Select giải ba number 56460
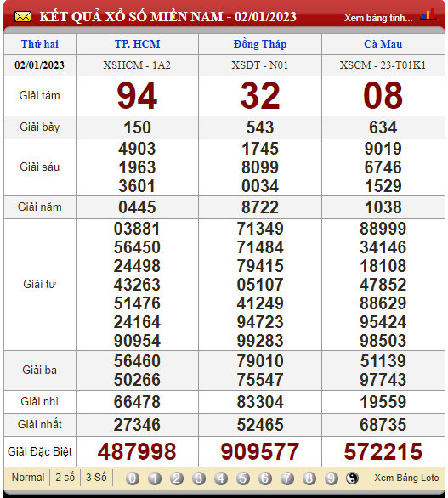This screenshot has height=498, width=448. coord(137,361)
